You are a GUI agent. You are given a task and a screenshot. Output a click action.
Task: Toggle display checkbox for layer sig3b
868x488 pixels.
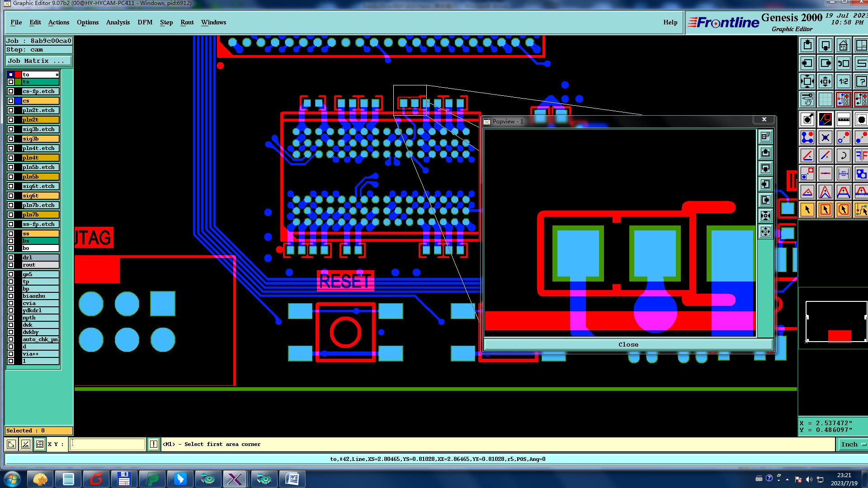(11, 139)
